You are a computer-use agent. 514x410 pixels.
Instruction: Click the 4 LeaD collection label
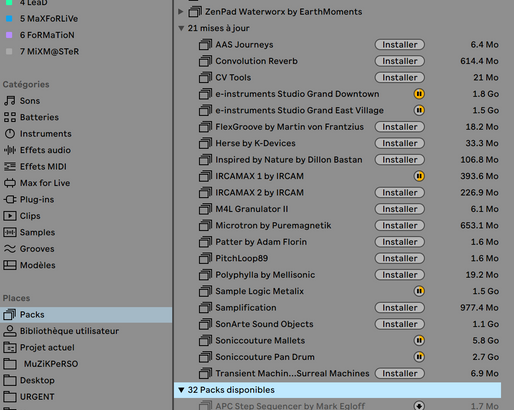[33, 3]
